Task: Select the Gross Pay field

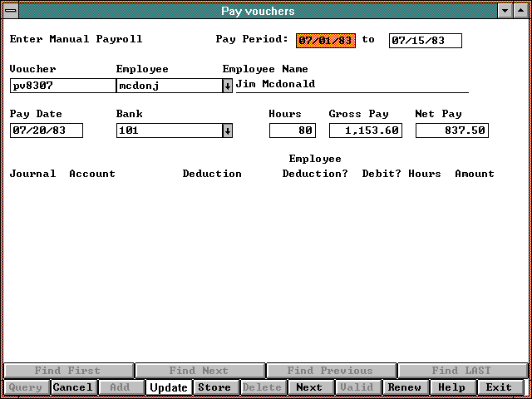Action: [x=366, y=131]
